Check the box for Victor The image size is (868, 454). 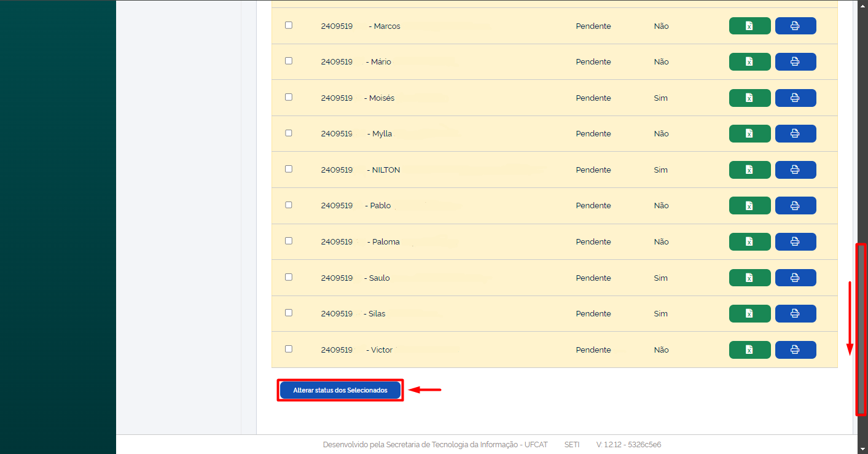[289, 349]
